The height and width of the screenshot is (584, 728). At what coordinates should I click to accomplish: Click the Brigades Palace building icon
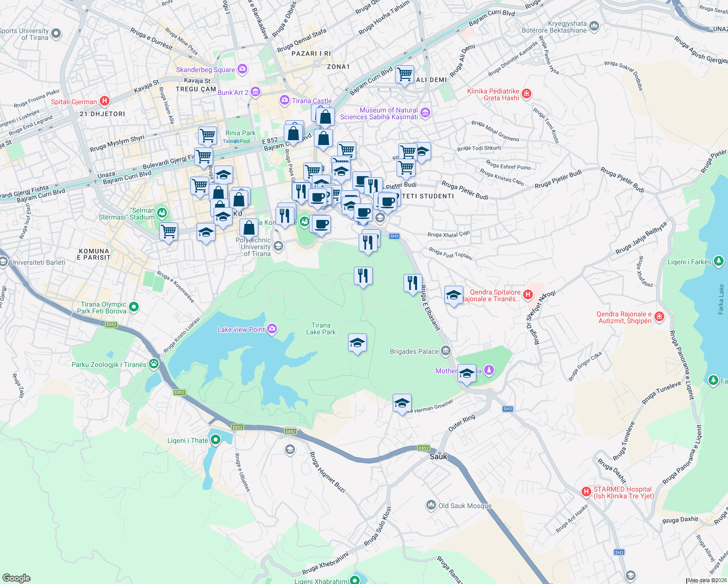447,351
